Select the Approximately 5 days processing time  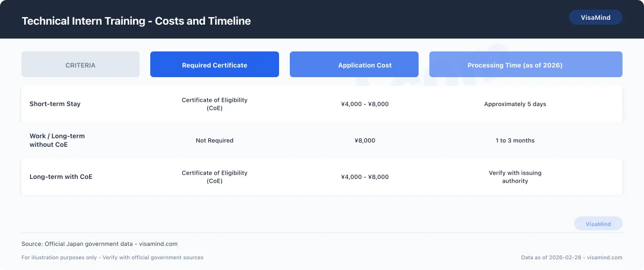(x=515, y=104)
